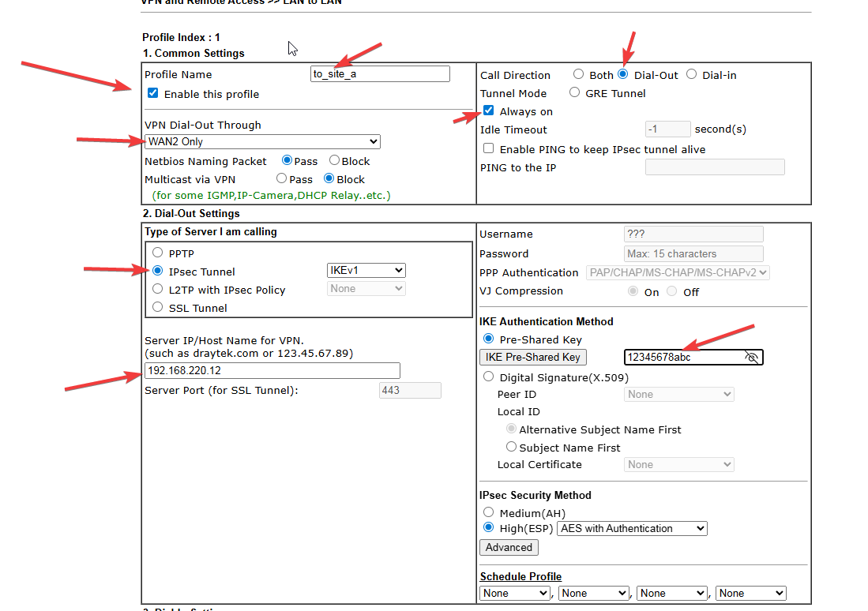Select SSL Tunnel server type
Screen dimensions: 868x611
pos(158,307)
